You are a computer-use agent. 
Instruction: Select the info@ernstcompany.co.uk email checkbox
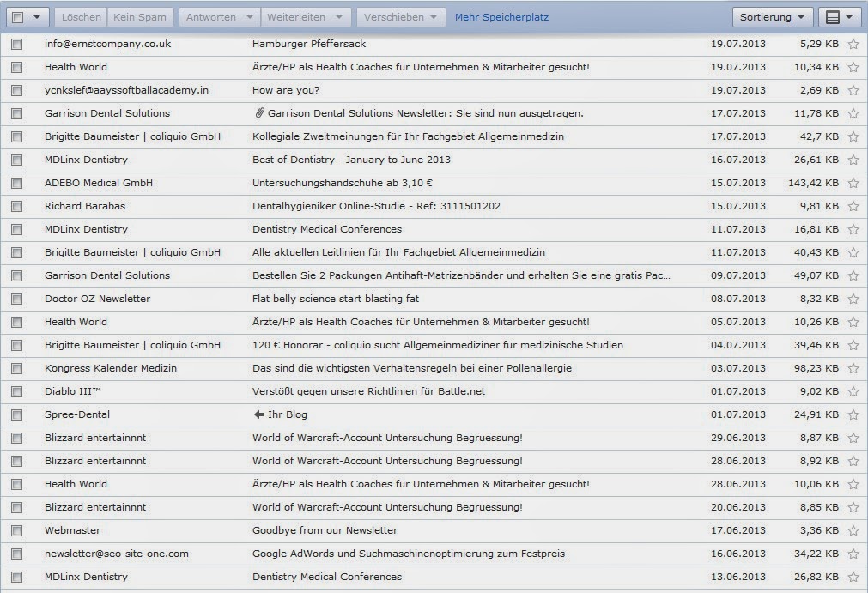(x=16, y=44)
